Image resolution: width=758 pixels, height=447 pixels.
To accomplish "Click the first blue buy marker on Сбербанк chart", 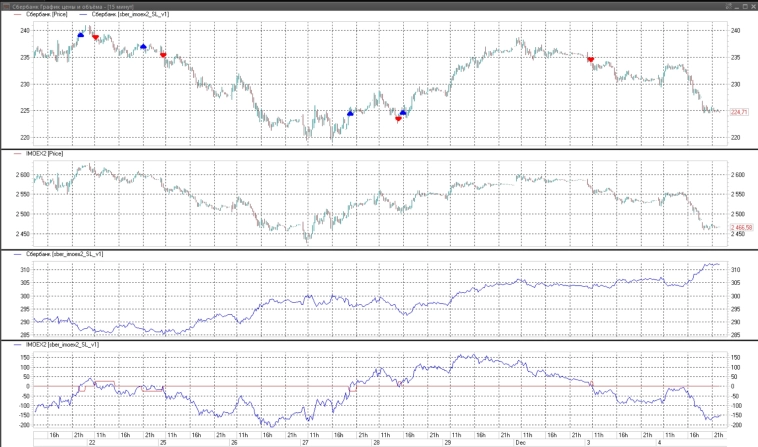I will click(81, 34).
